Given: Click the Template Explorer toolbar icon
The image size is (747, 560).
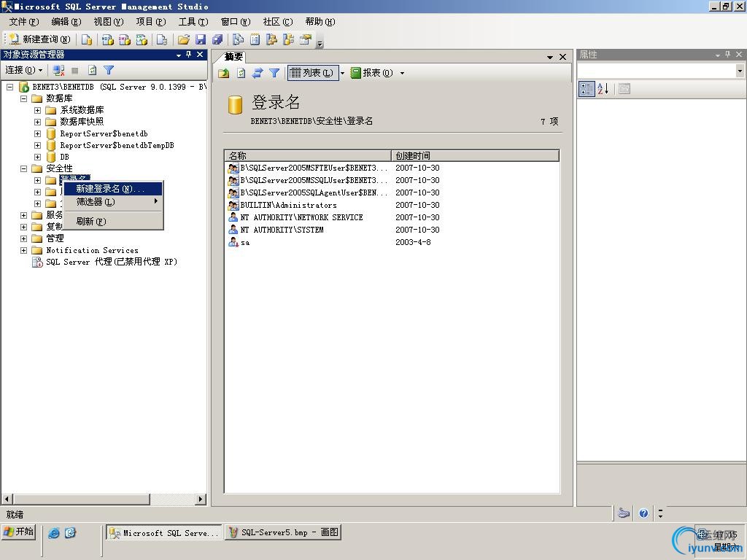Looking at the screenshot, I should [288, 39].
